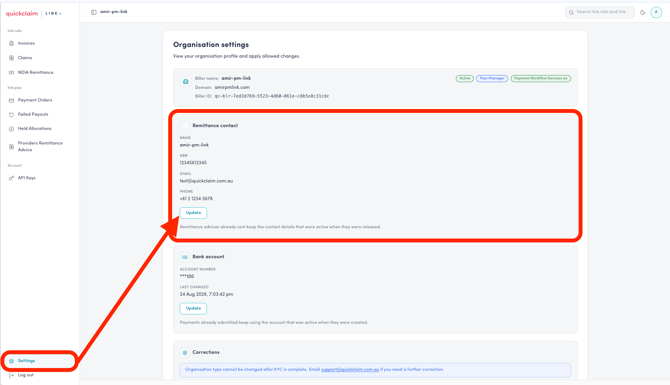The height and width of the screenshot is (385, 670).
Task: Open Failed Payouts
Action: point(33,114)
